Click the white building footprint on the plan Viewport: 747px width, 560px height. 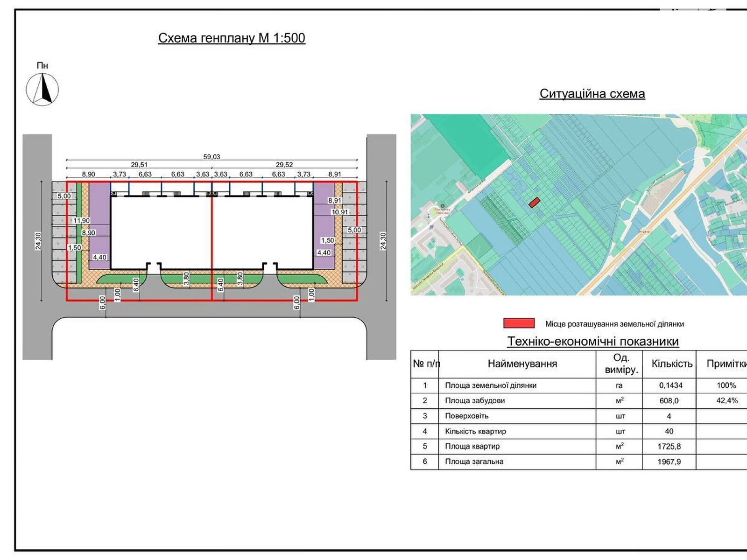point(211,232)
